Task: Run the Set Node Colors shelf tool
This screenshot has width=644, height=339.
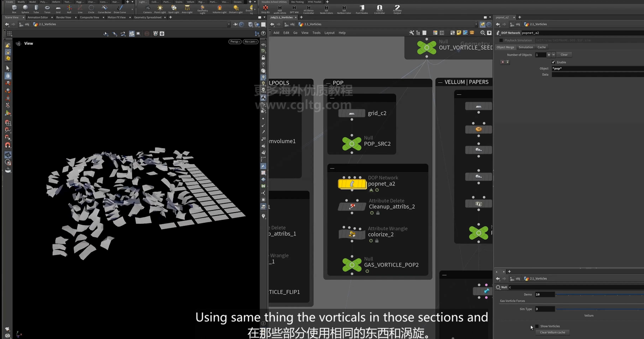Action: click(327, 9)
